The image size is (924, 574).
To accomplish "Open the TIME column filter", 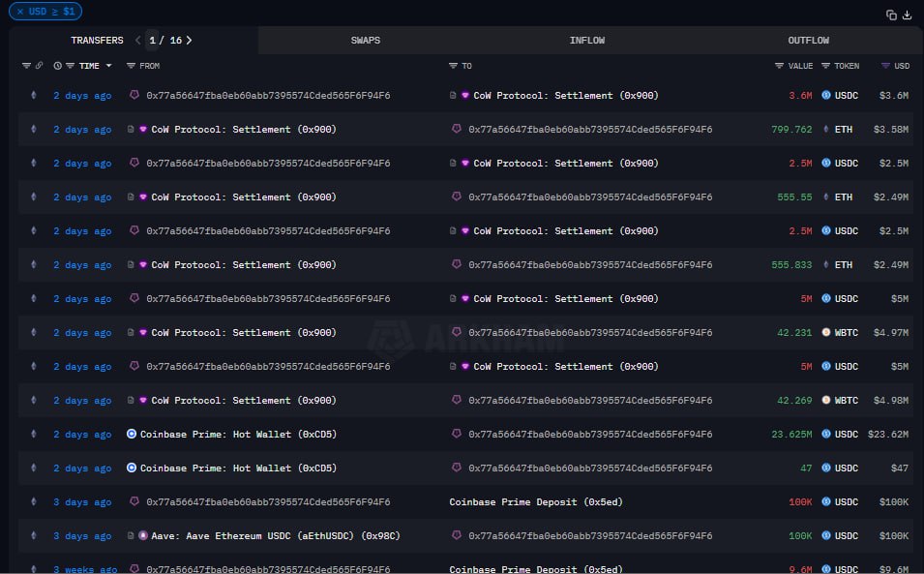I will (70, 66).
